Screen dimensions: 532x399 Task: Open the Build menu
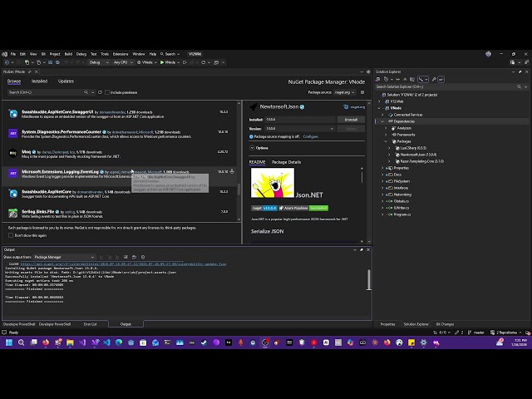[68, 54]
